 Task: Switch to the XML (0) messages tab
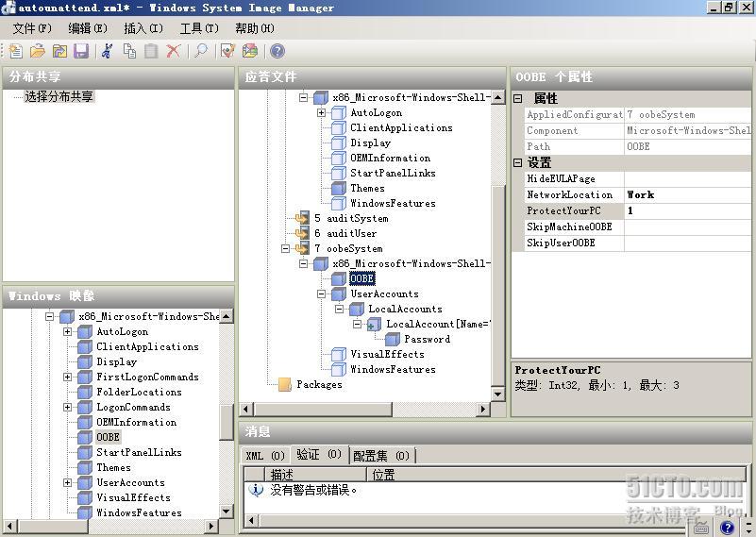point(265,456)
